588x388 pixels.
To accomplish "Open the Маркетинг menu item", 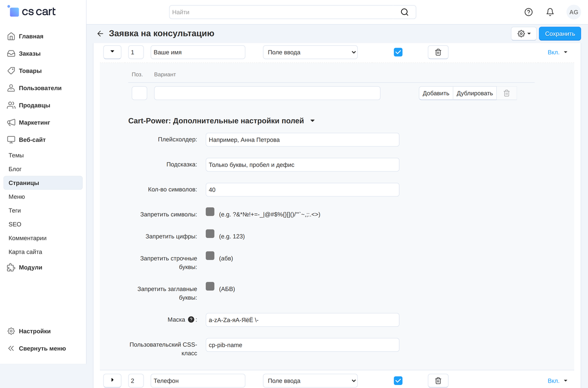I will pyautogui.click(x=34, y=122).
